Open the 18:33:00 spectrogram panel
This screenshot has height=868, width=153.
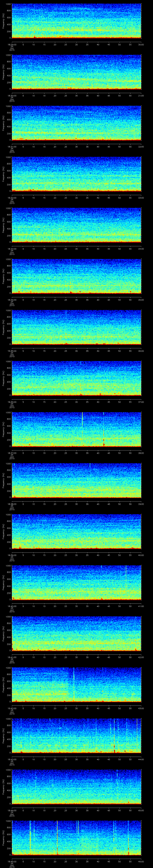tap(77, 225)
